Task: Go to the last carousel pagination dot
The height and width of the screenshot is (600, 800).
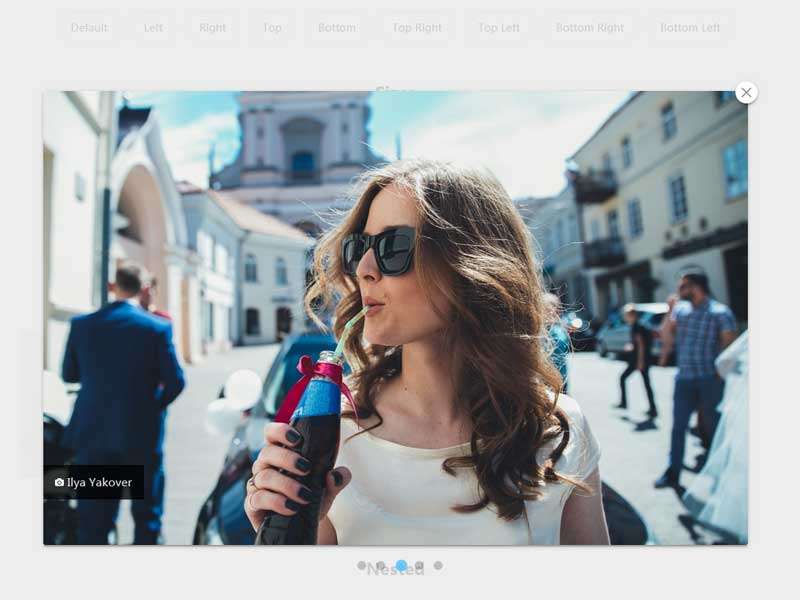Action: click(x=438, y=565)
